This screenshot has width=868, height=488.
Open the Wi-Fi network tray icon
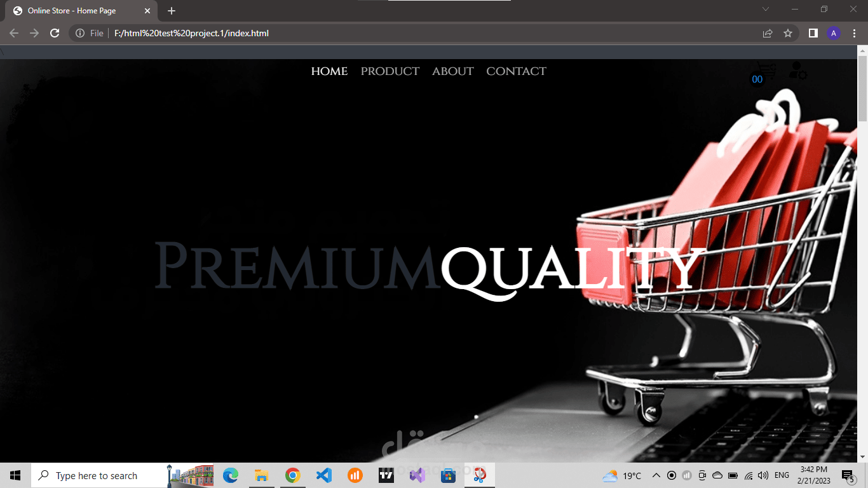[749, 475]
